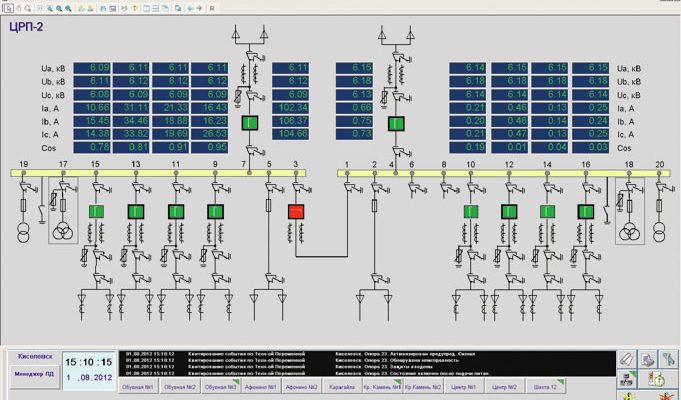Viewport: 681px width, 400px height.
Task: Toggle the red breaker on feeder 3
Action: pyautogui.click(x=296, y=211)
